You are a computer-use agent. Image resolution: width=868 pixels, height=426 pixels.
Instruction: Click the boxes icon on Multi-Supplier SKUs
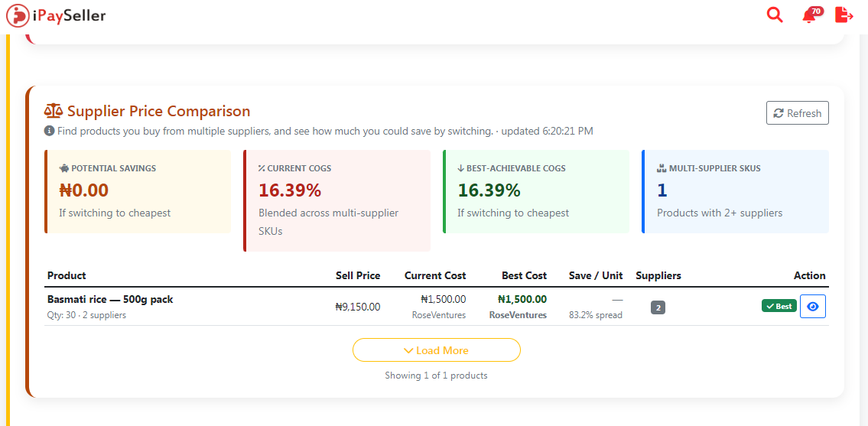(x=661, y=168)
